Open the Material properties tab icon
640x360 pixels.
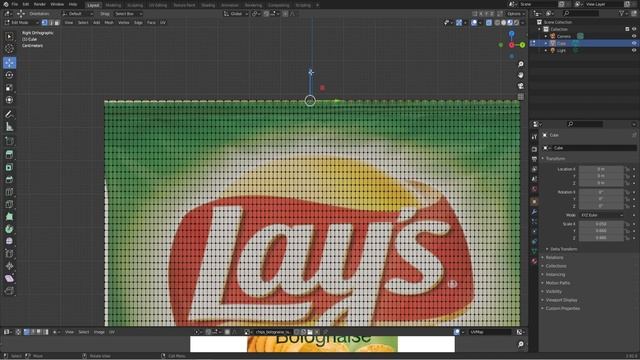click(x=534, y=261)
